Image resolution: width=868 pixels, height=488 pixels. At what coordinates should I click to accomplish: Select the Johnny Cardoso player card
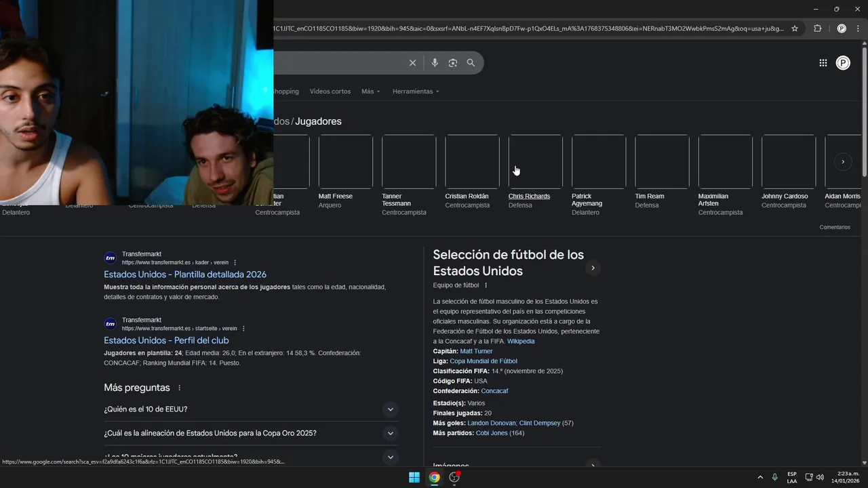(788, 172)
